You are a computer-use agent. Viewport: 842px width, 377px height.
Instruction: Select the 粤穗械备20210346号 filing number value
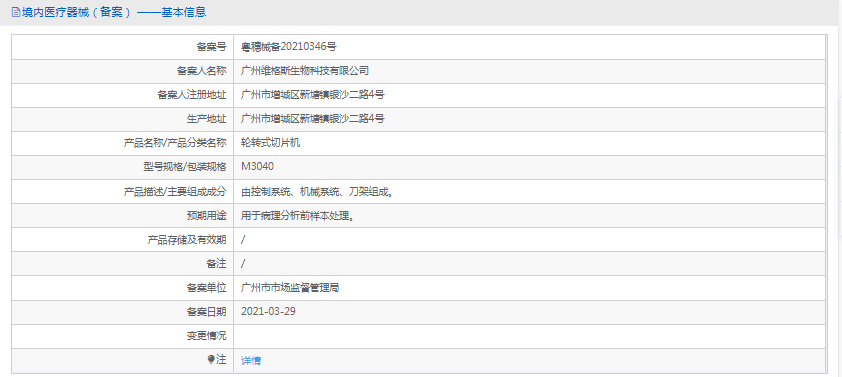289,47
